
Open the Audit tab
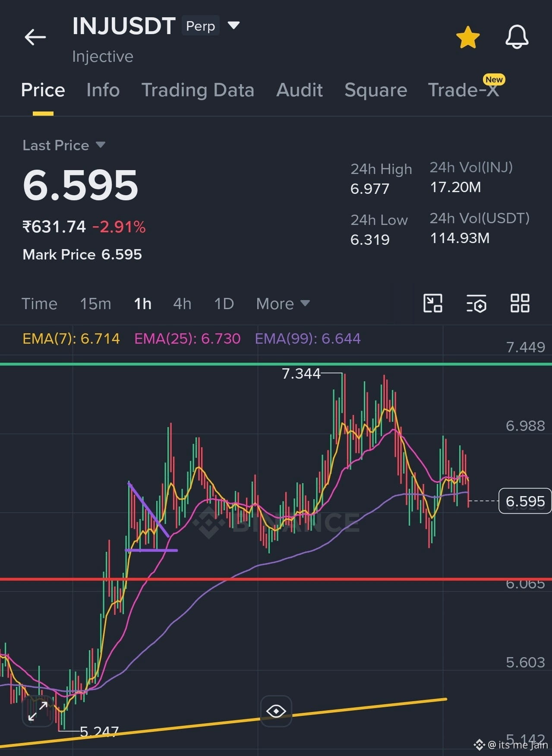click(x=300, y=90)
